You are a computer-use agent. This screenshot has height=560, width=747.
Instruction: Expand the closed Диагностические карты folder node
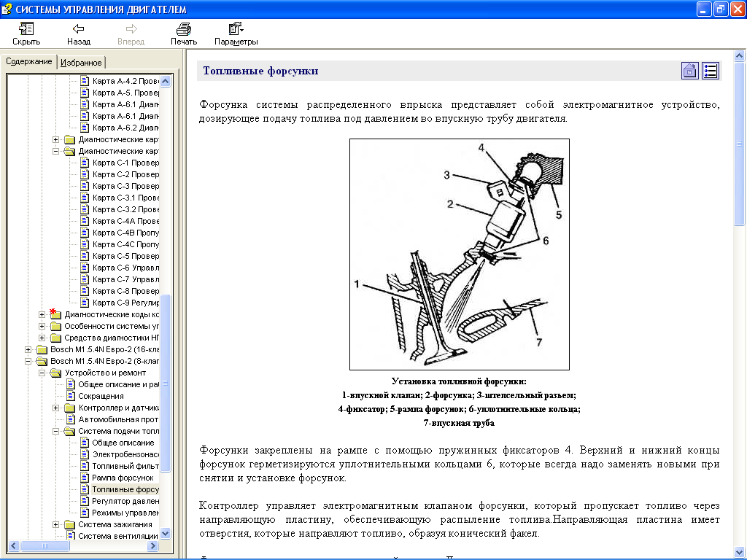coord(55,139)
